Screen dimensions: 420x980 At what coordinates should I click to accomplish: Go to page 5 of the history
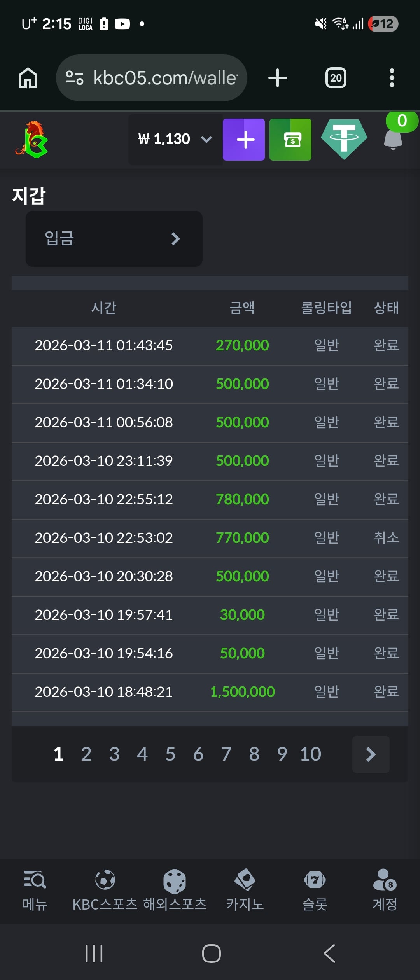(170, 754)
